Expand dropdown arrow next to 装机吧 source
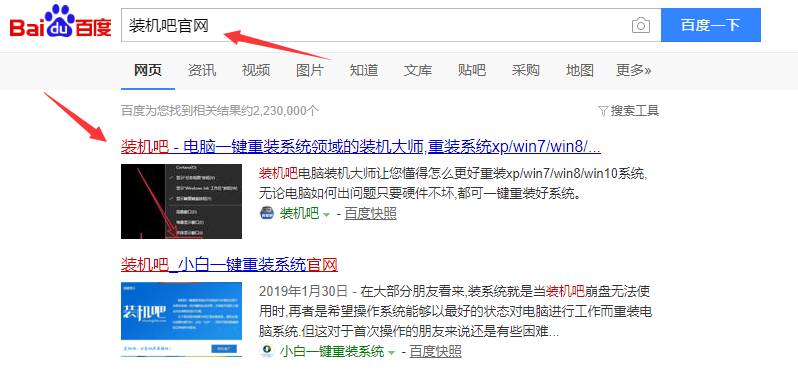798x376 pixels. tap(327, 215)
